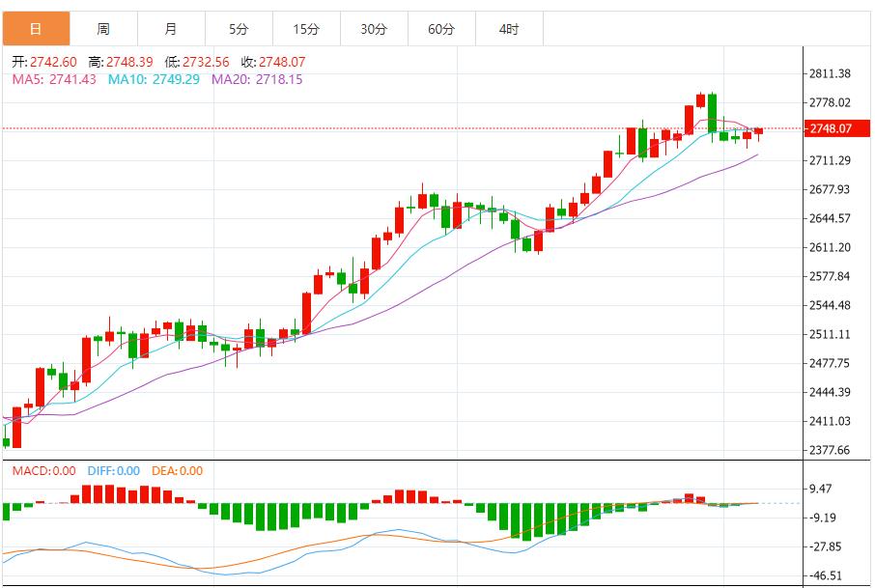Click the 低 low price value
The height and width of the screenshot is (588, 875).
click(200, 62)
